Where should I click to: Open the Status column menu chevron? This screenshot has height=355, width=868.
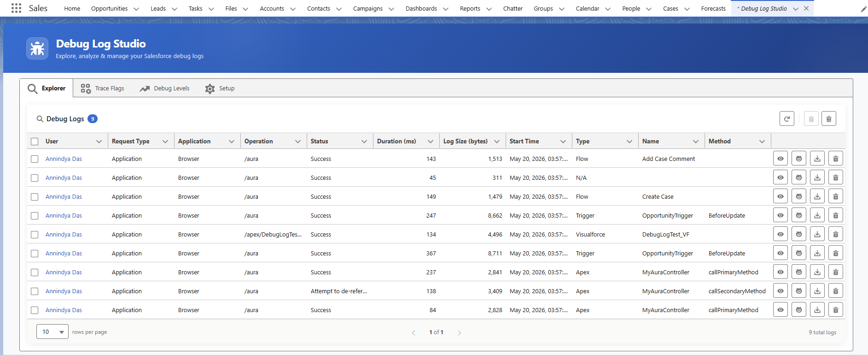(364, 142)
